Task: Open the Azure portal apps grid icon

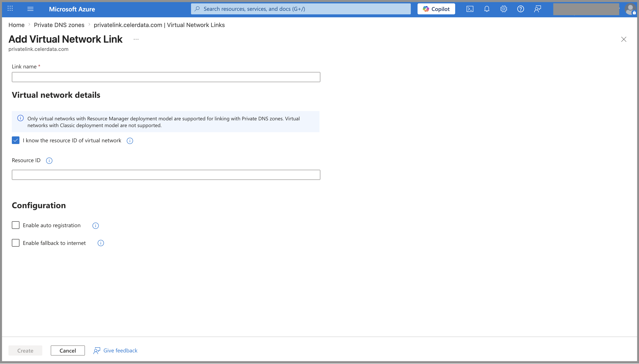Action: click(x=10, y=9)
